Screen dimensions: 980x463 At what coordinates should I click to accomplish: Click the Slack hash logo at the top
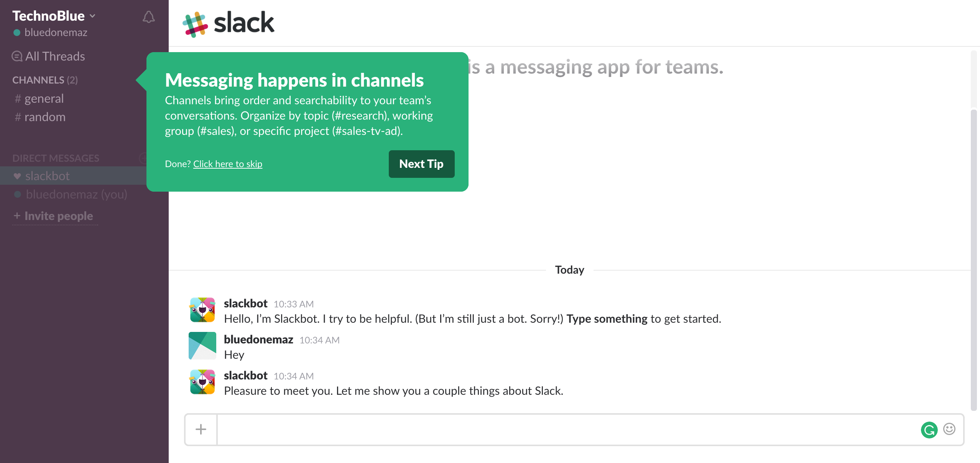196,23
